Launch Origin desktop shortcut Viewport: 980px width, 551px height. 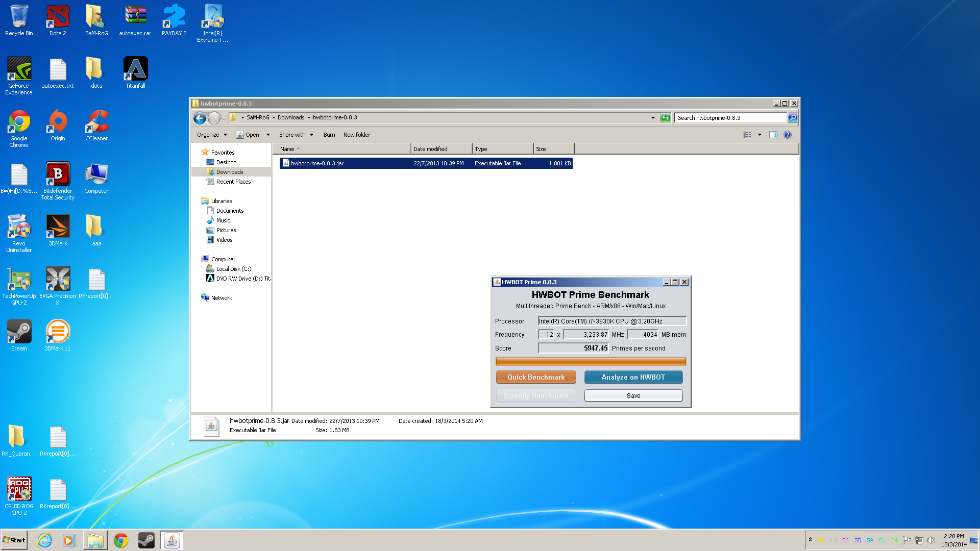58,126
